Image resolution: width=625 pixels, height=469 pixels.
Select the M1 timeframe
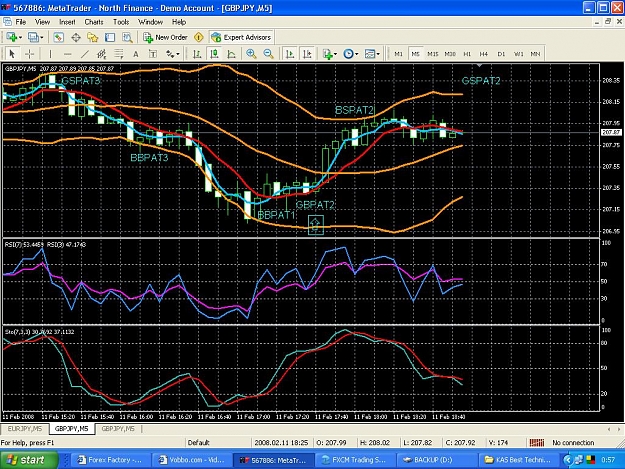pos(398,54)
